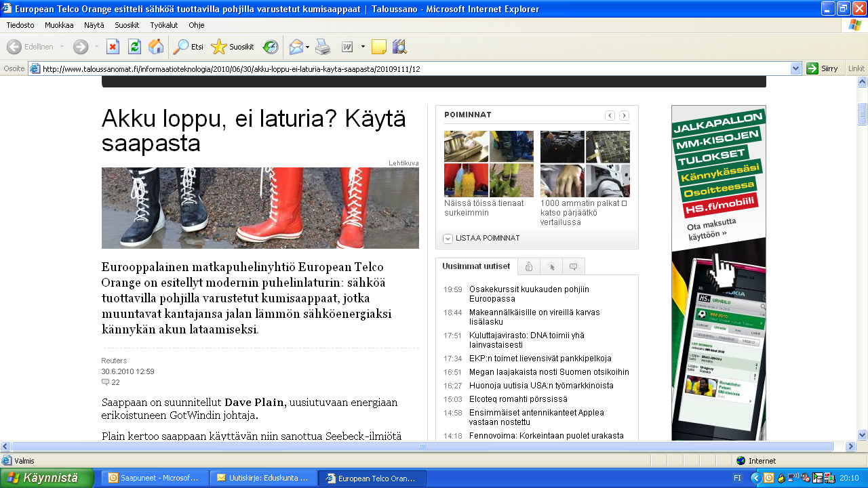Click 'Kuluttajavirasto: DNA toimii yhä lainvastaisesti' headline

point(526,340)
